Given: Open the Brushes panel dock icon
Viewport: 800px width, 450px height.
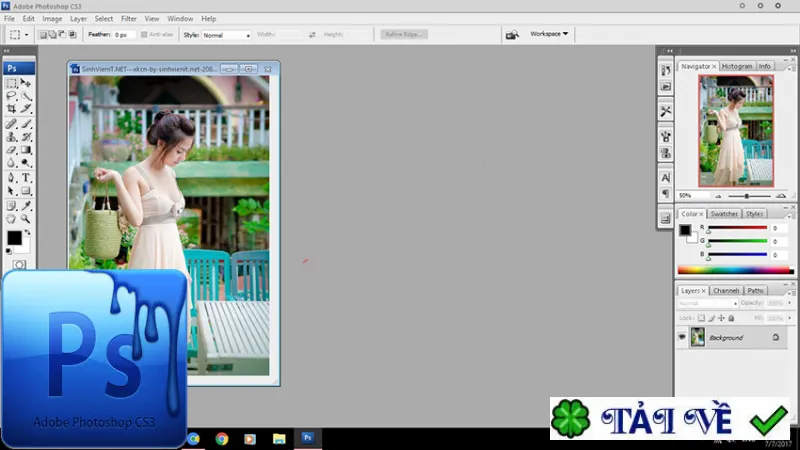Looking at the screenshot, I should pyautogui.click(x=665, y=137).
